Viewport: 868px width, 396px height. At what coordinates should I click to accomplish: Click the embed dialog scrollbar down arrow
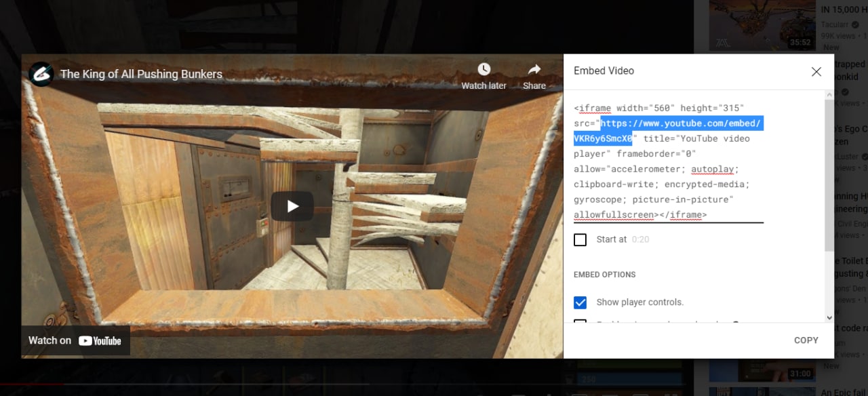pos(829,317)
